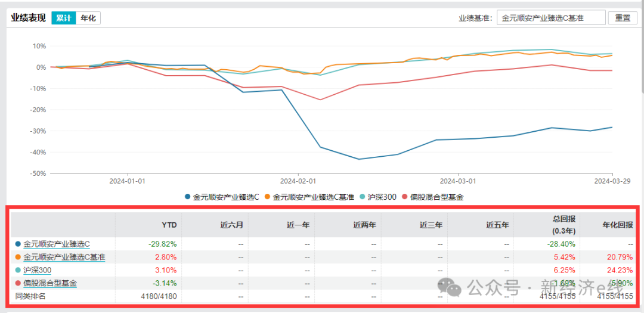Open 偏股混合型基金 link in table
Image resolution: width=644 pixels, height=313 pixels.
pos(50,283)
